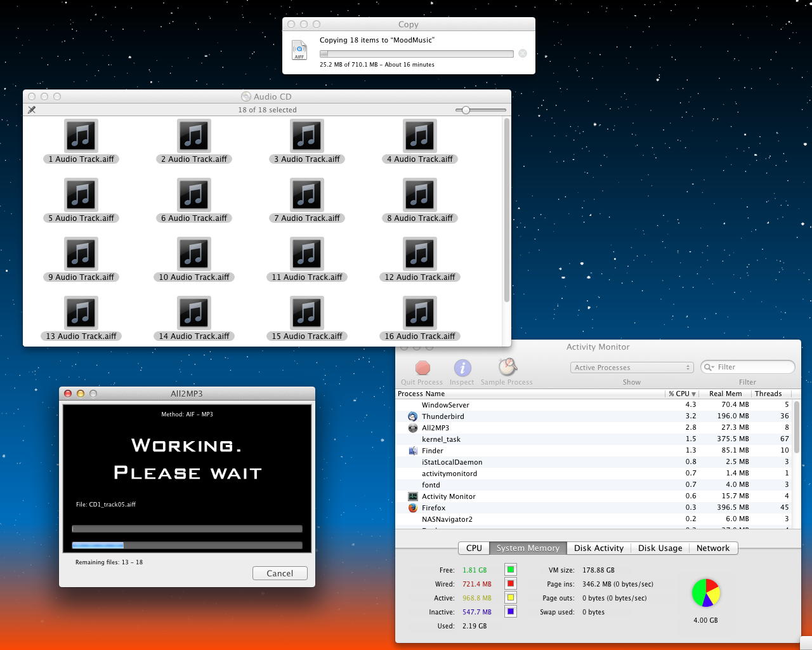Click the memory usage pie chart
Image resolution: width=812 pixels, height=650 pixels.
(705, 593)
